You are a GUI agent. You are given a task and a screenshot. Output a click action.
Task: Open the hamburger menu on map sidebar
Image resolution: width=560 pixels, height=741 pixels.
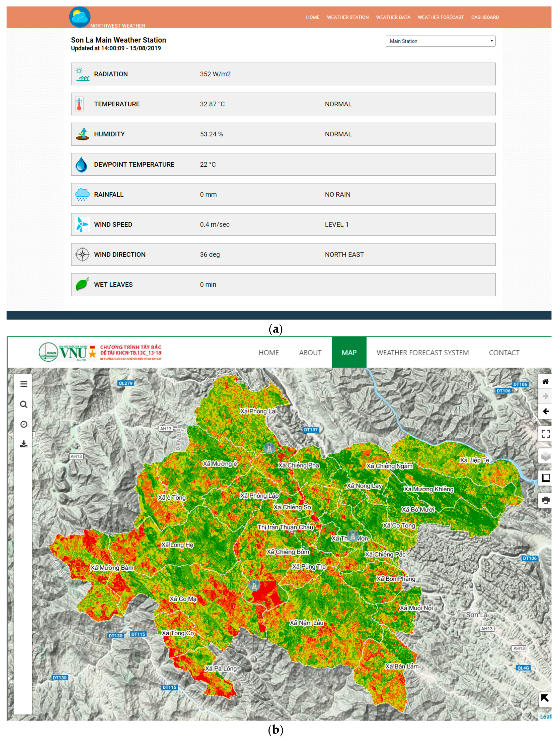pyautogui.click(x=24, y=384)
